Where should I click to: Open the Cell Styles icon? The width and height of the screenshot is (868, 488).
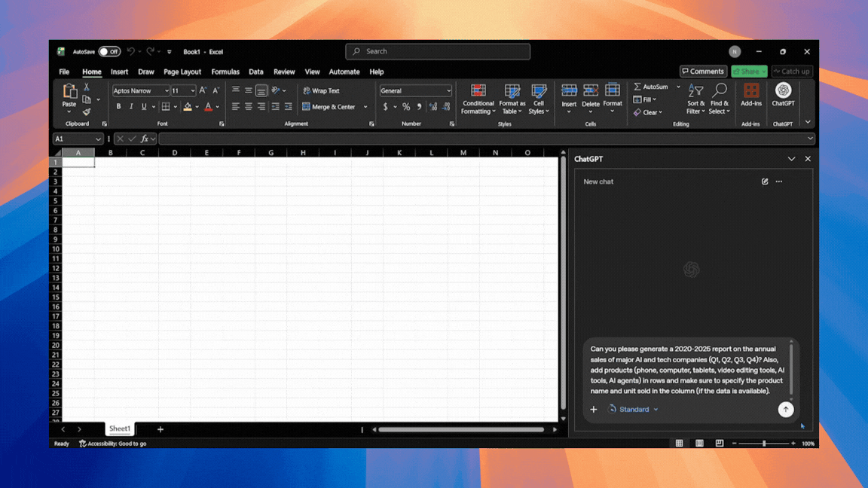pos(539,99)
